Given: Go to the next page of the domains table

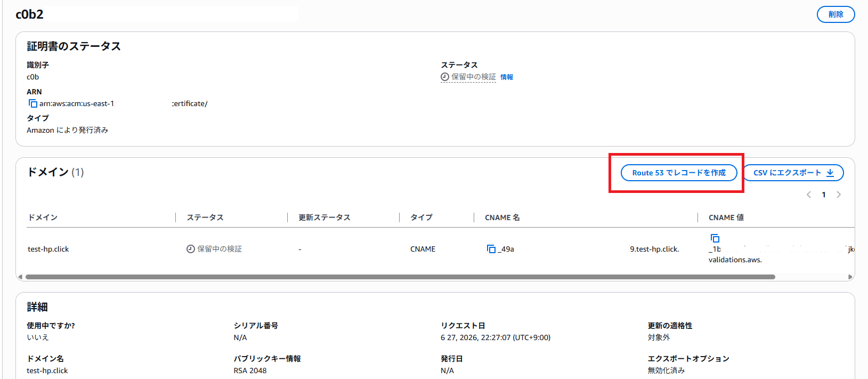Looking at the screenshot, I should tap(839, 195).
